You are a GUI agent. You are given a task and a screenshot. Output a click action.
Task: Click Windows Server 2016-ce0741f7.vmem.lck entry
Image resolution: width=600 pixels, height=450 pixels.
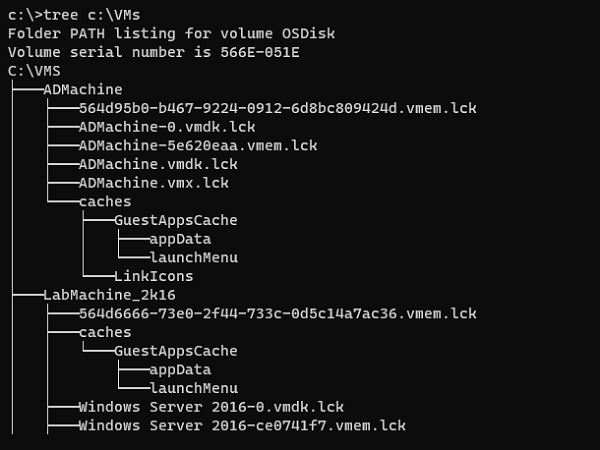[242, 426]
